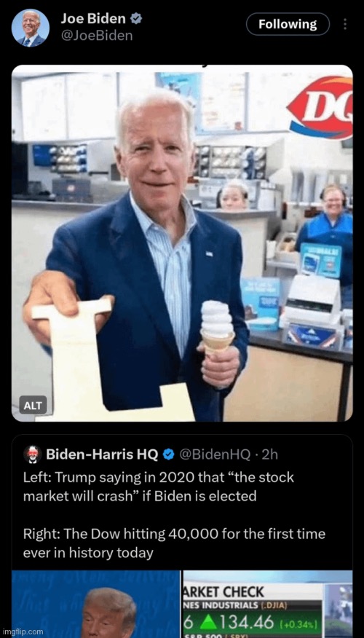
Task: View the Market Check thumbnail image
Action: pos(268,604)
